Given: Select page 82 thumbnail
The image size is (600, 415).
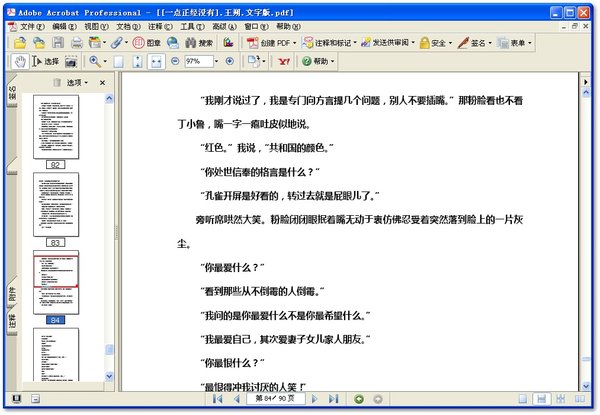Looking at the screenshot, I should point(56,127).
